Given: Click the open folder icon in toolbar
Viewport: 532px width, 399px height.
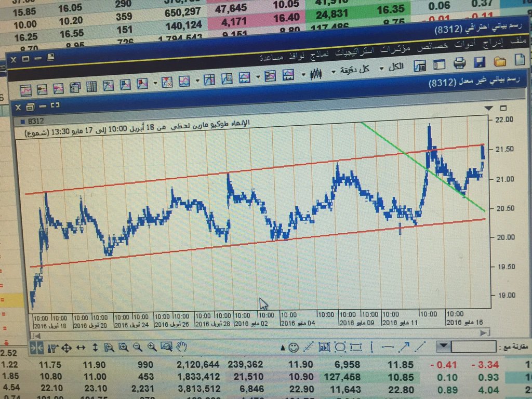Looking at the screenshot, I should pyautogui.click(x=500, y=61).
